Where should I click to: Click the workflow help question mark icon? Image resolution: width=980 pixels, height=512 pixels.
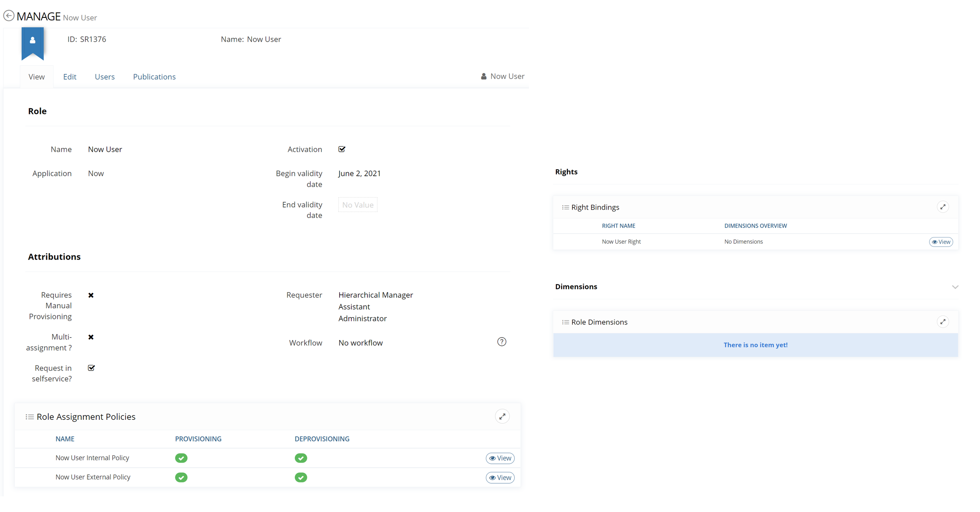(x=502, y=342)
